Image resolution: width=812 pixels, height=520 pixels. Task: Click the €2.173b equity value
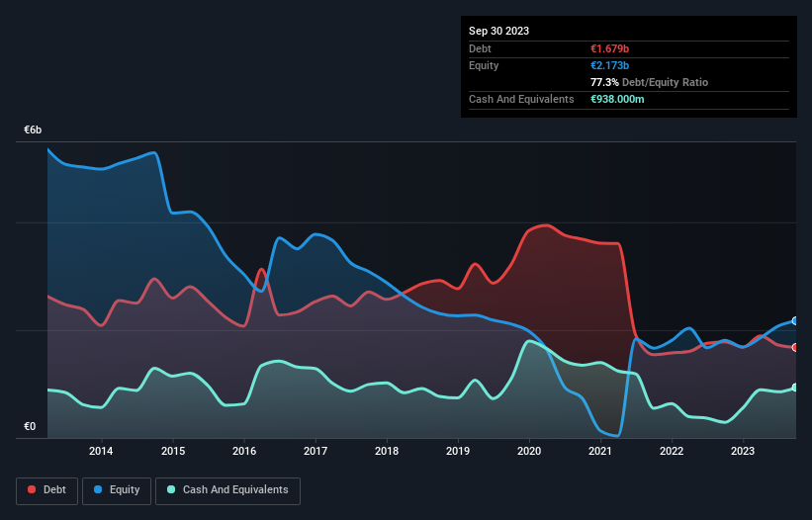pyautogui.click(x=609, y=65)
